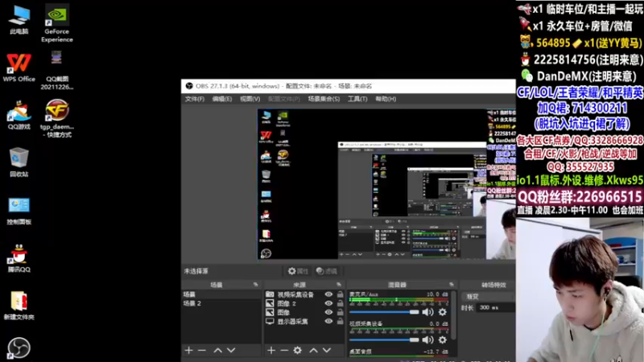Click the mixer panel vertical scrollbar

point(453,315)
